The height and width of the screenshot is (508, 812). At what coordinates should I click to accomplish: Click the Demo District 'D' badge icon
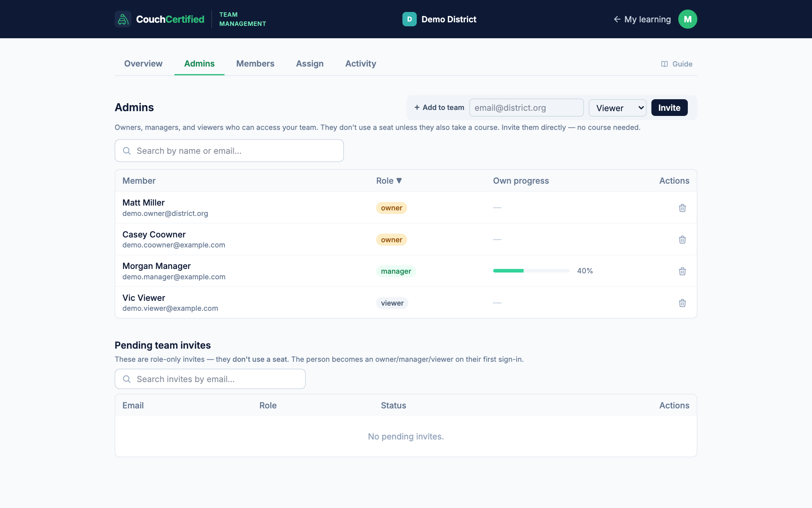tap(409, 19)
